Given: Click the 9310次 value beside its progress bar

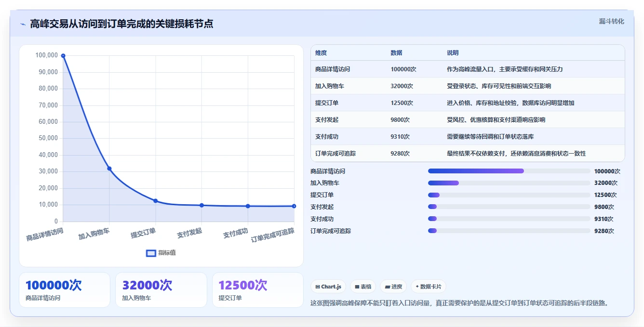Looking at the screenshot, I should [604, 219].
